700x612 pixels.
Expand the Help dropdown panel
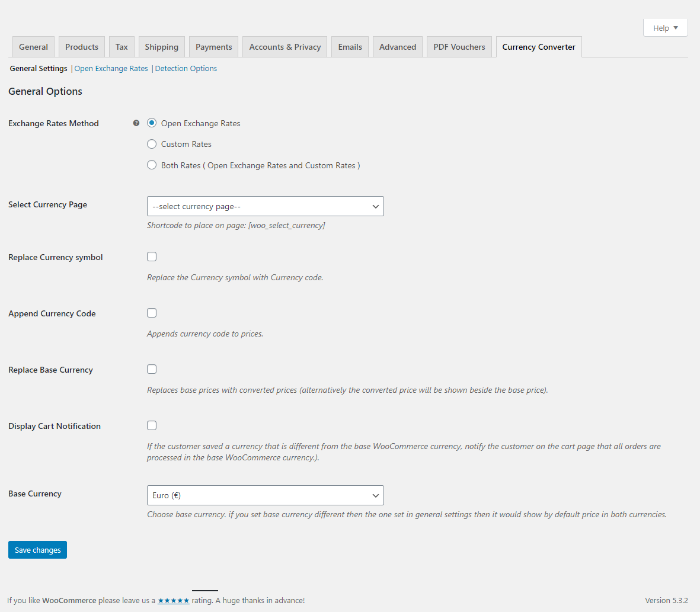click(x=665, y=28)
